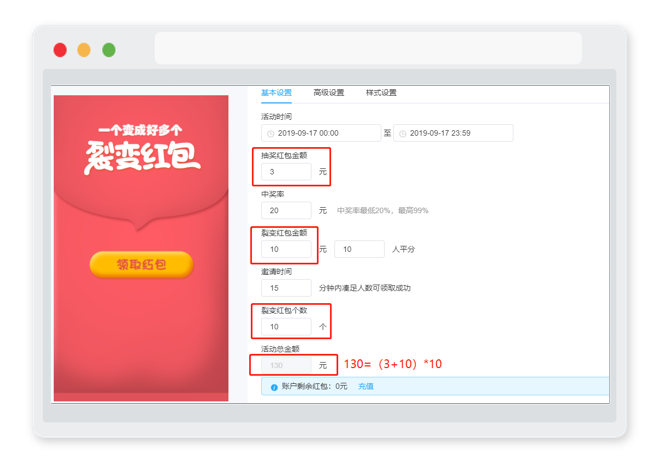This screenshot has width=660, height=463.
Task: Click clock icon in end time field
Action: pos(403,133)
